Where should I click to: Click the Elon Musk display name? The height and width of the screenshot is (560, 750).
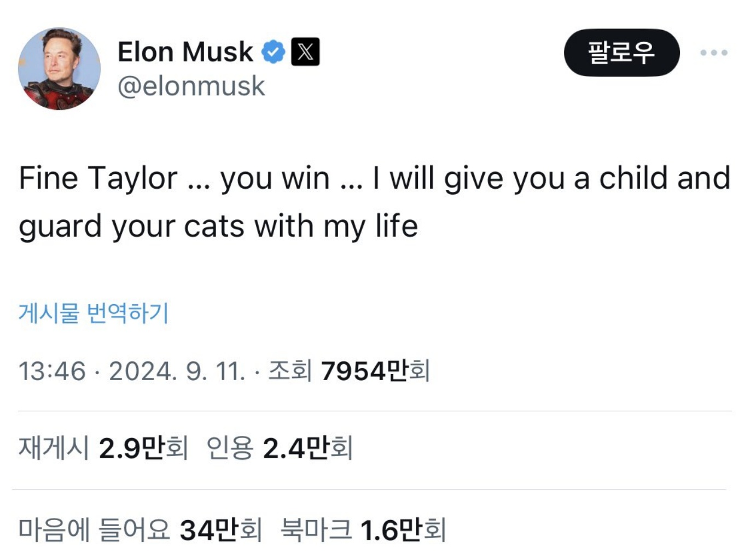[x=185, y=52]
